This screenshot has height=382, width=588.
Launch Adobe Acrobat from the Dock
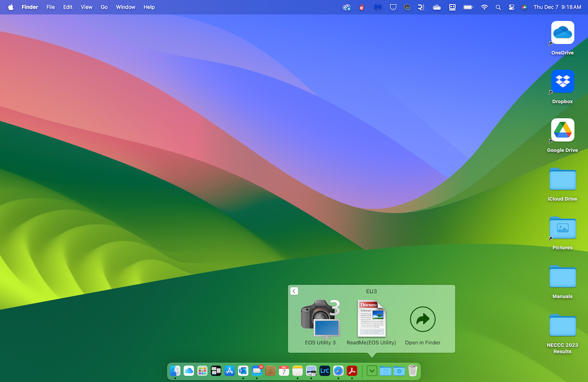click(352, 371)
